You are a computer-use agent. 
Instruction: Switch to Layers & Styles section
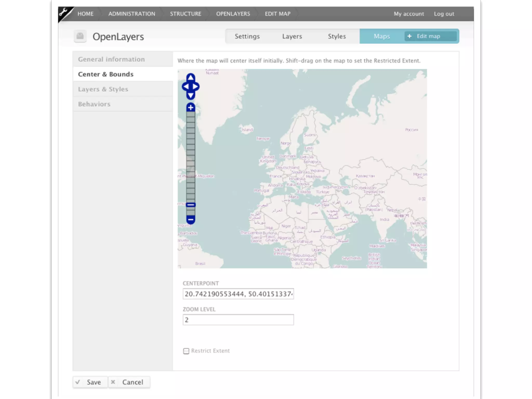[103, 89]
